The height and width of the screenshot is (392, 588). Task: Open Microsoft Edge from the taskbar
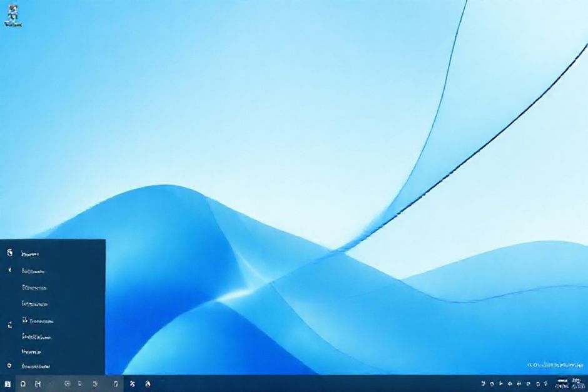[68, 384]
